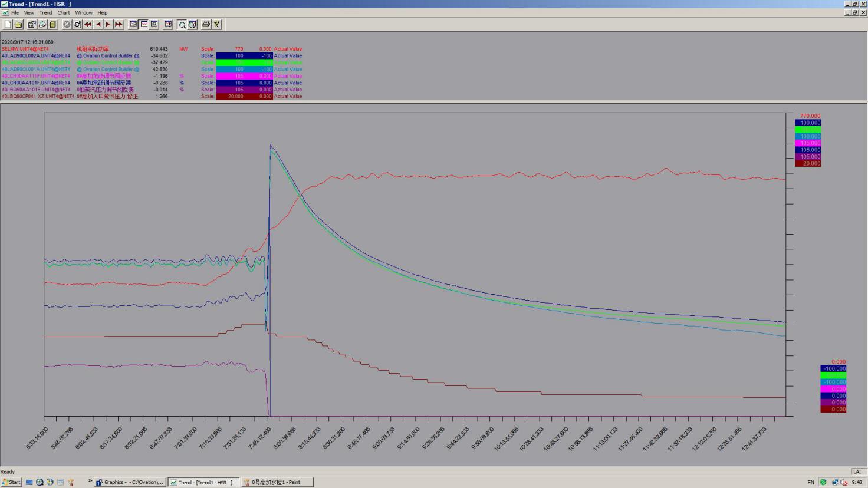This screenshot has width=868, height=488.
Task: Click the yellow database points toolbar icon
Action: click(x=53, y=24)
